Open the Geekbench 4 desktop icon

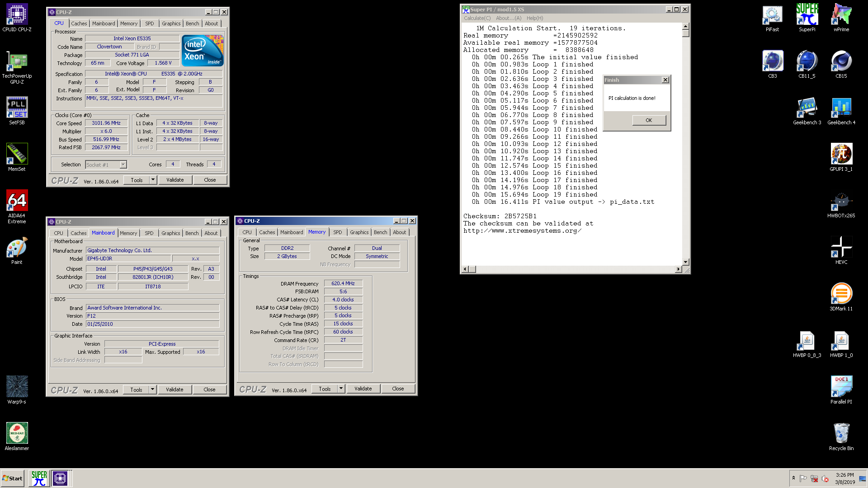coord(841,111)
